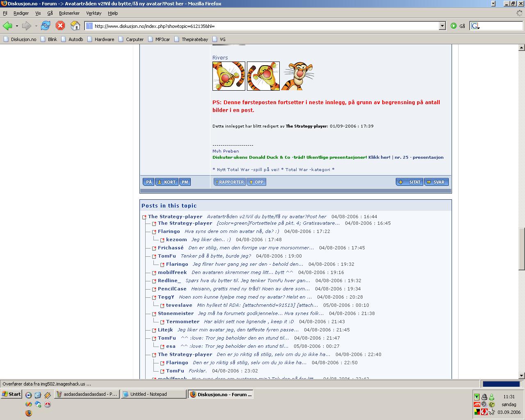
Task: Open the Back button history dropdown arrow
Action: [x=17, y=26]
